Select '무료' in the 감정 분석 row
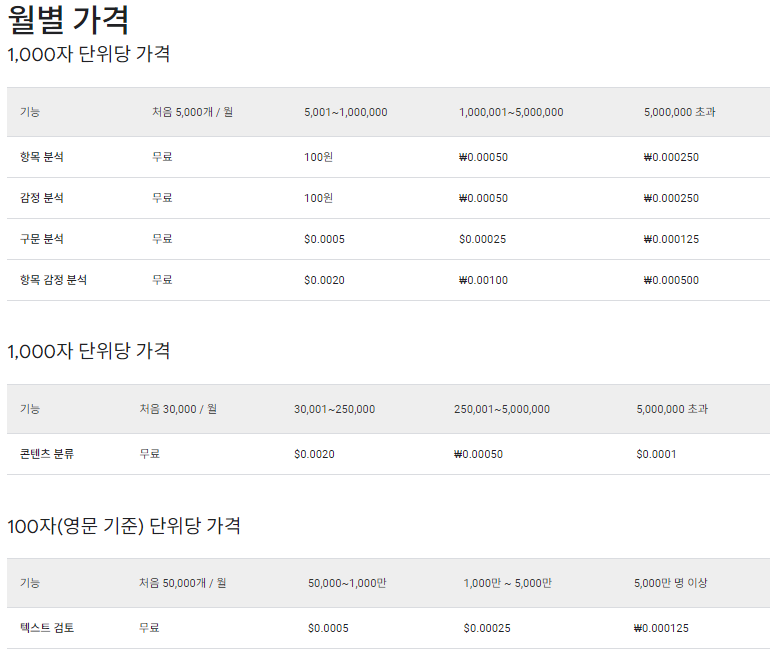This screenshot has width=771, height=649. tap(162, 198)
